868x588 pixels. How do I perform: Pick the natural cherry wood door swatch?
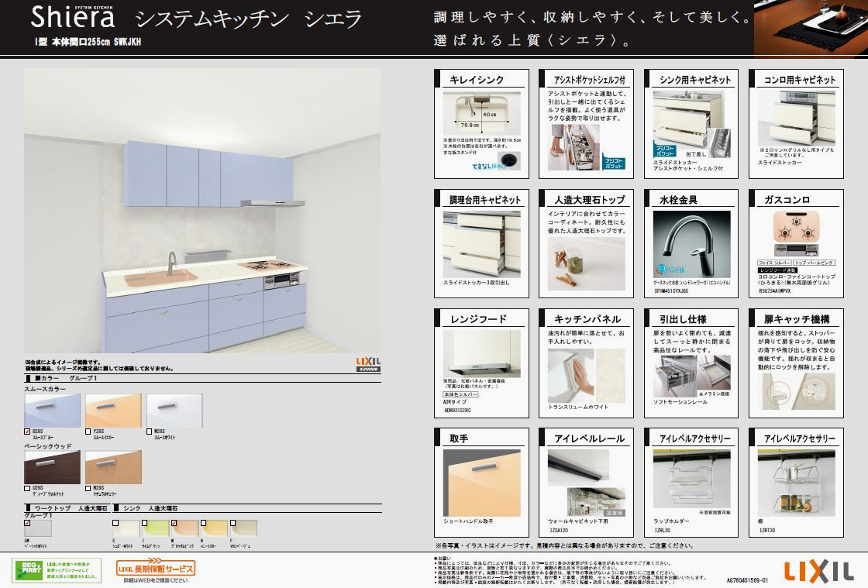[x=113, y=467]
